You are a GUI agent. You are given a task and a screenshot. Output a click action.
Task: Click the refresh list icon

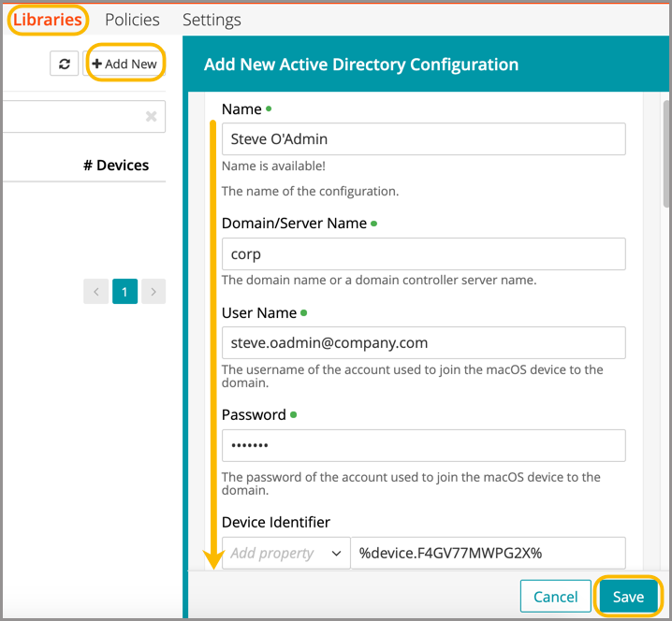[x=64, y=64]
